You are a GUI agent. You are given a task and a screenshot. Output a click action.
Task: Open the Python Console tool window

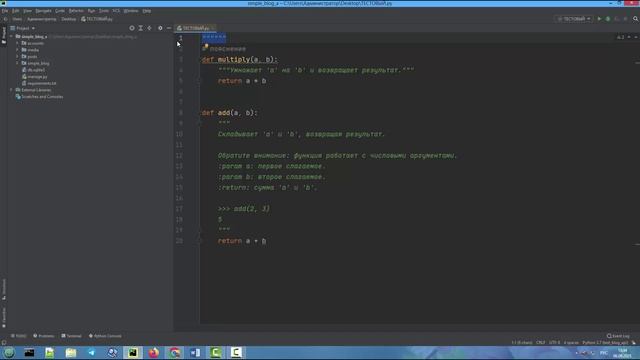coord(105,336)
